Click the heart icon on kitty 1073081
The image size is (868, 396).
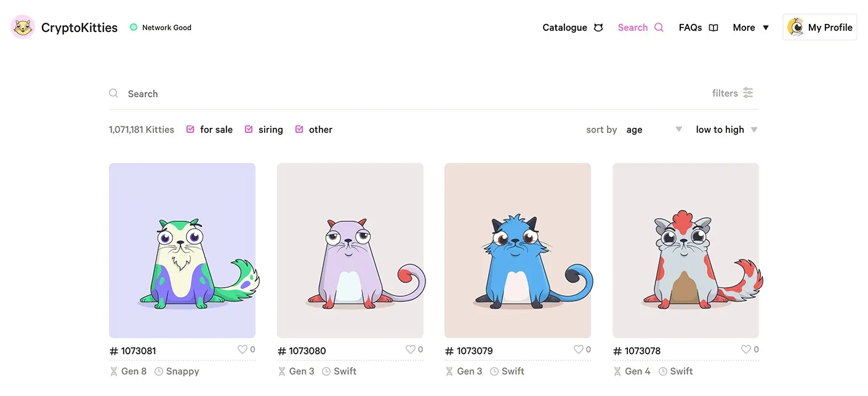point(243,349)
